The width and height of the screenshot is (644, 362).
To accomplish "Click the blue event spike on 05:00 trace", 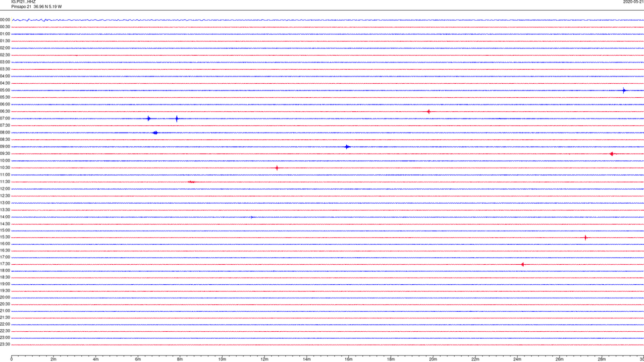I will [624, 90].
